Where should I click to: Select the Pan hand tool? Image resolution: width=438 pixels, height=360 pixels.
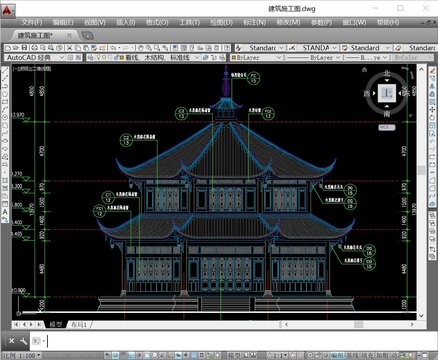click(x=141, y=48)
